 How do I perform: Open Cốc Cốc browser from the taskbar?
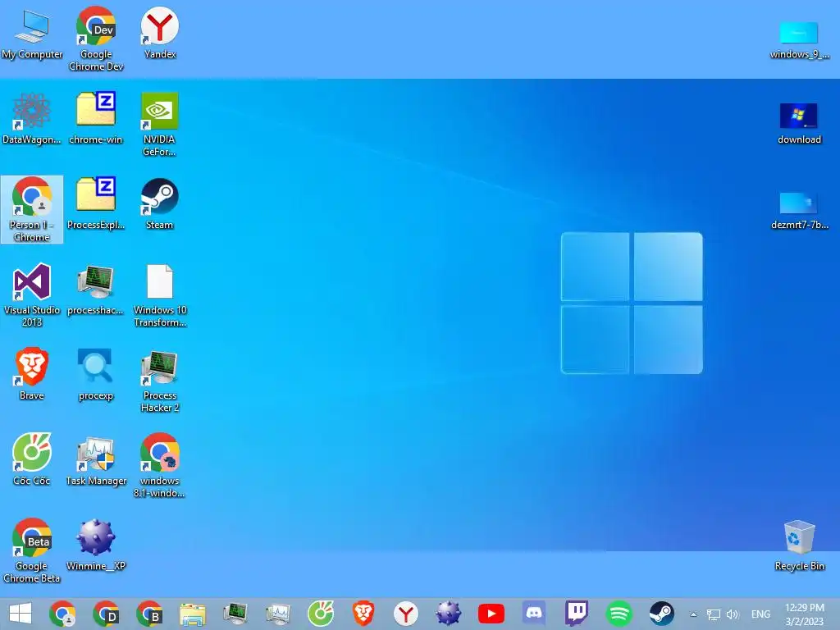tap(321, 614)
